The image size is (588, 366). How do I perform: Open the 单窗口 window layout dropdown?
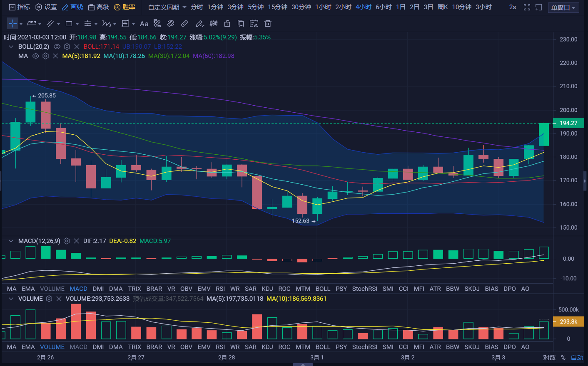(563, 7)
